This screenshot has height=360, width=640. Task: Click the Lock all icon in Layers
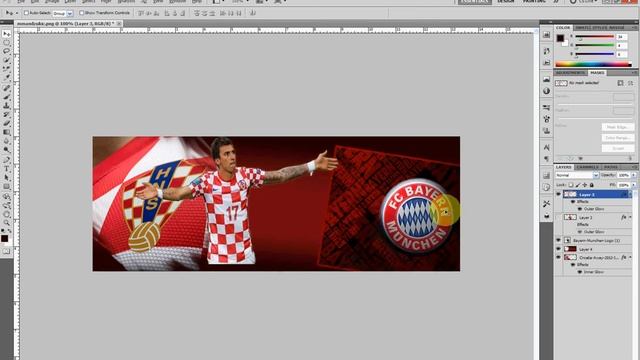pos(591,185)
